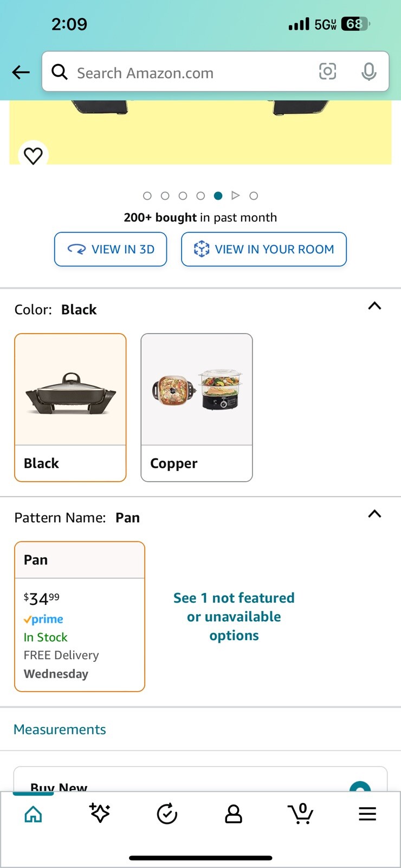Image resolution: width=401 pixels, height=868 pixels.
Task: Tap the camera visual search icon
Action: coord(328,72)
